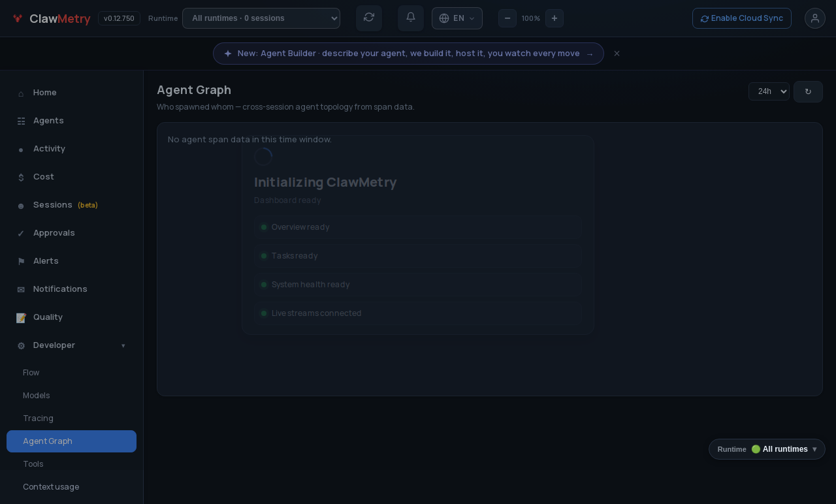Click the Alerts flag icon
The height and width of the screenshot is (504, 836).
click(x=21, y=262)
